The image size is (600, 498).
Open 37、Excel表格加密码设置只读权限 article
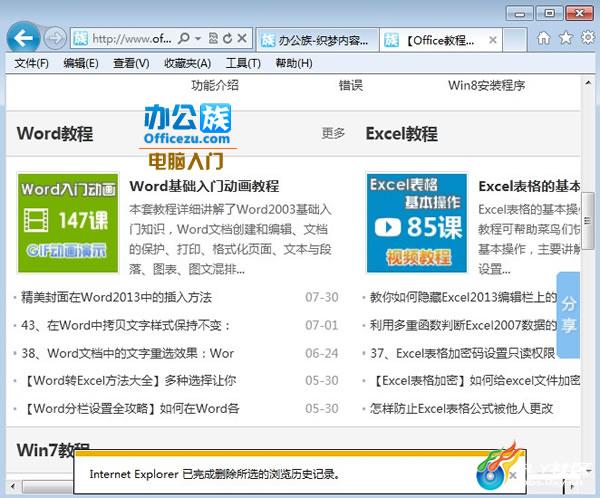[x=462, y=353]
